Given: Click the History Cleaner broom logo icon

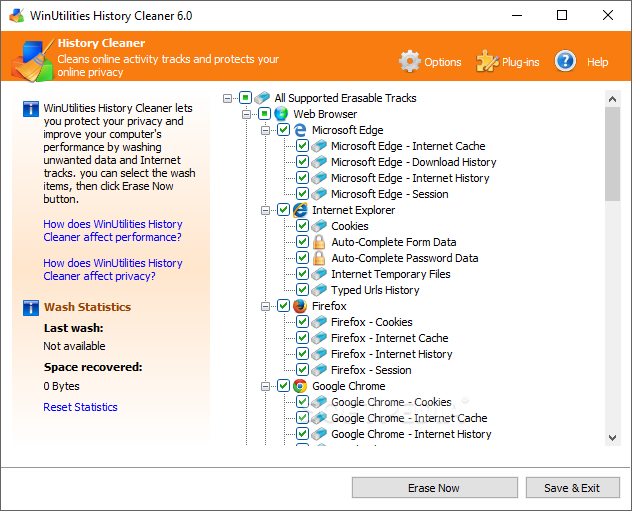Looking at the screenshot, I should coord(32,60).
